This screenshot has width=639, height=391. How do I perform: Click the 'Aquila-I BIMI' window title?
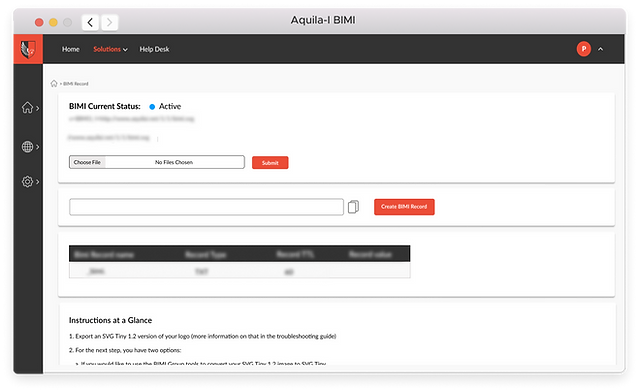click(x=323, y=20)
